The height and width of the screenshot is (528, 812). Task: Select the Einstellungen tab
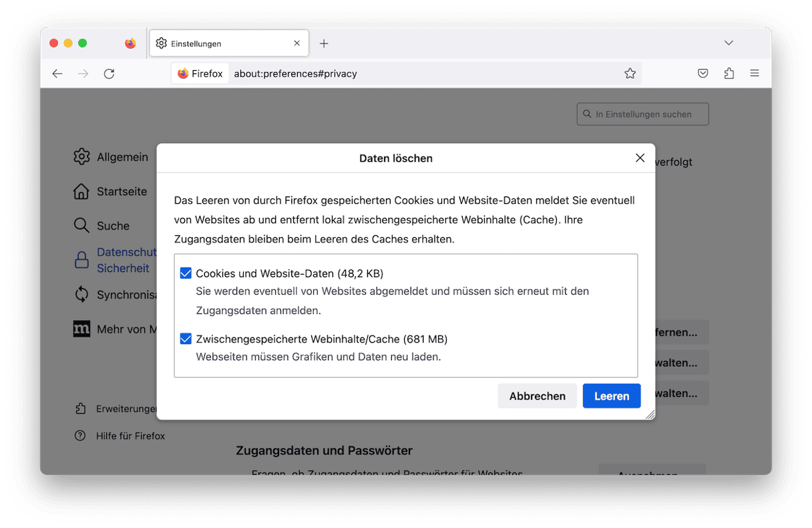[220, 43]
